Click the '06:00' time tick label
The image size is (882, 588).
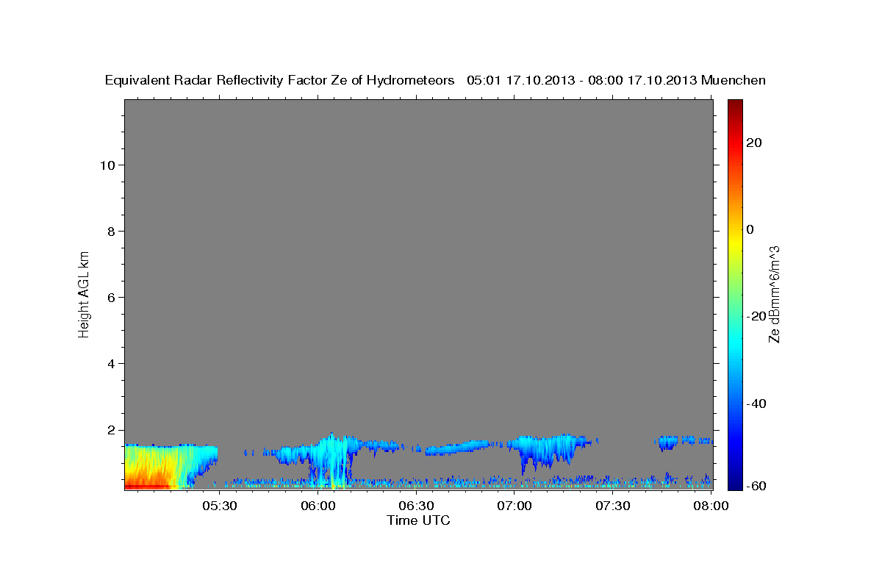click(x=318, y=506)
